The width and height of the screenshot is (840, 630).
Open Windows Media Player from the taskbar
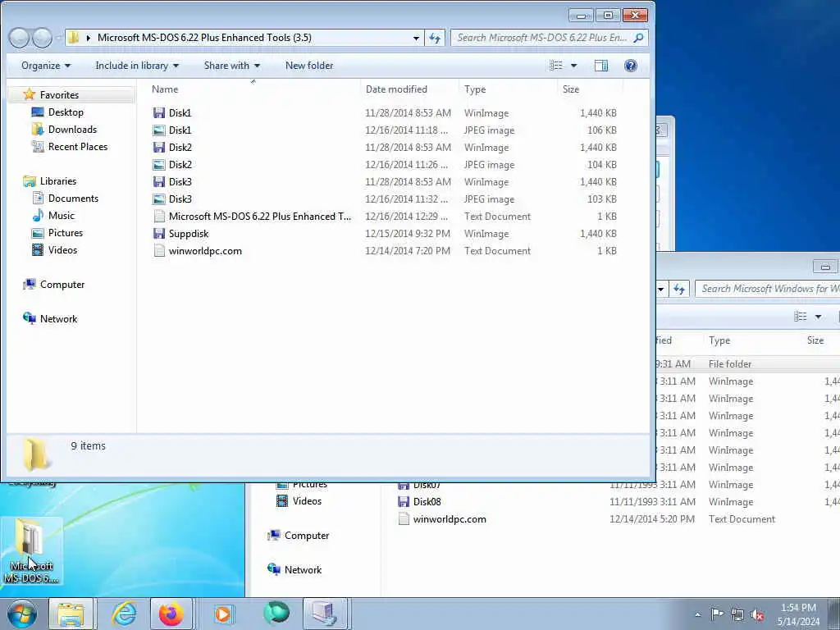pos(223,614)
